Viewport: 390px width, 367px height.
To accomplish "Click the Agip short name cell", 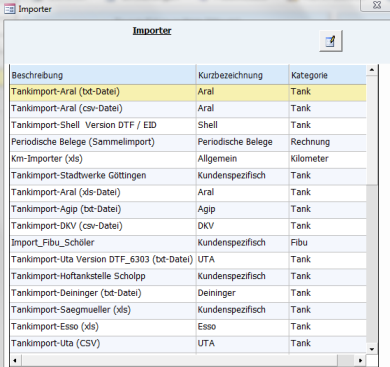I will click(242, 209).
